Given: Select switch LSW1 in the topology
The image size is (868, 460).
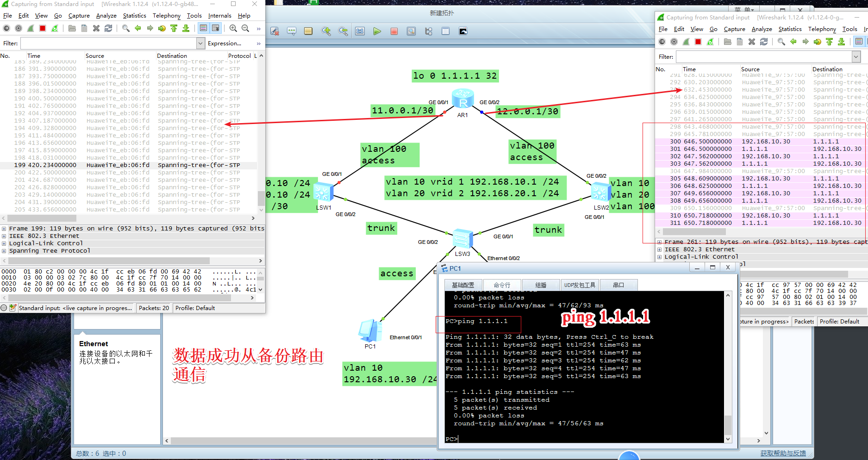Looking at the screenshot, I should click(x=323, y=192).
